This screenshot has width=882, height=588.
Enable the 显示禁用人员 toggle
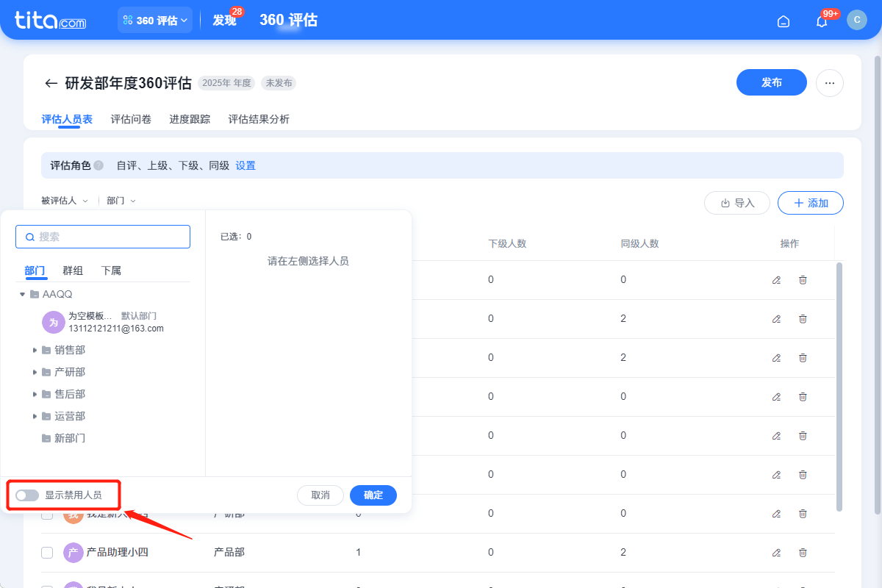click(x=27, y=495)
